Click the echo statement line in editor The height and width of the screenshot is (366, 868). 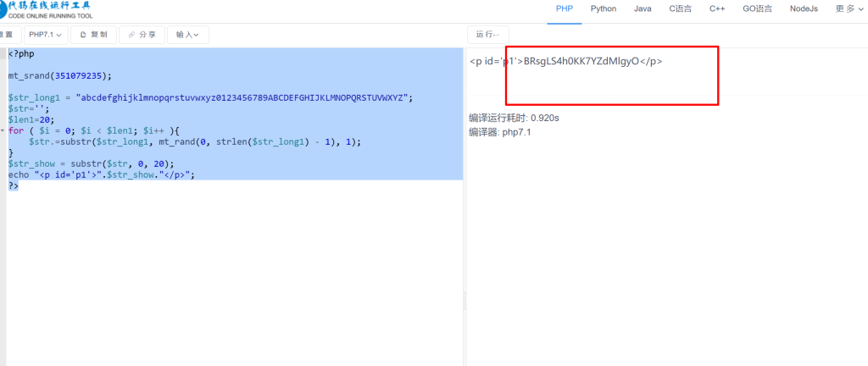[x=102, y=175]
